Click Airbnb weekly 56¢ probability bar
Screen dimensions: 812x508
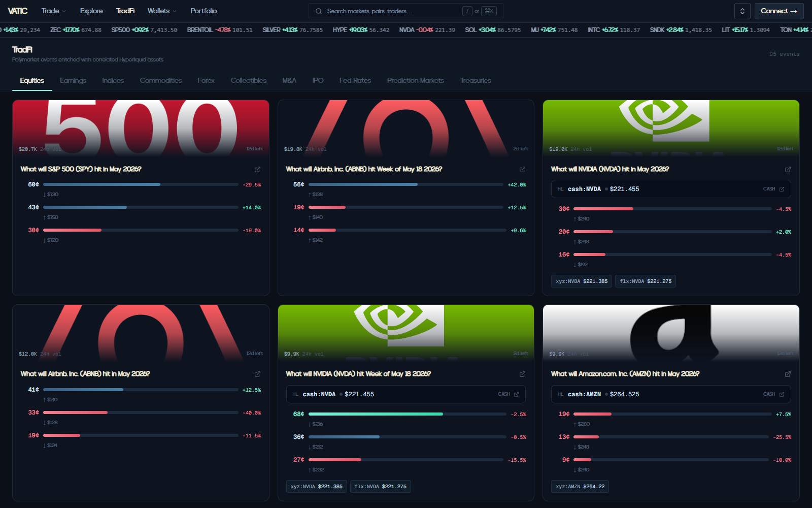coord(406,184)
